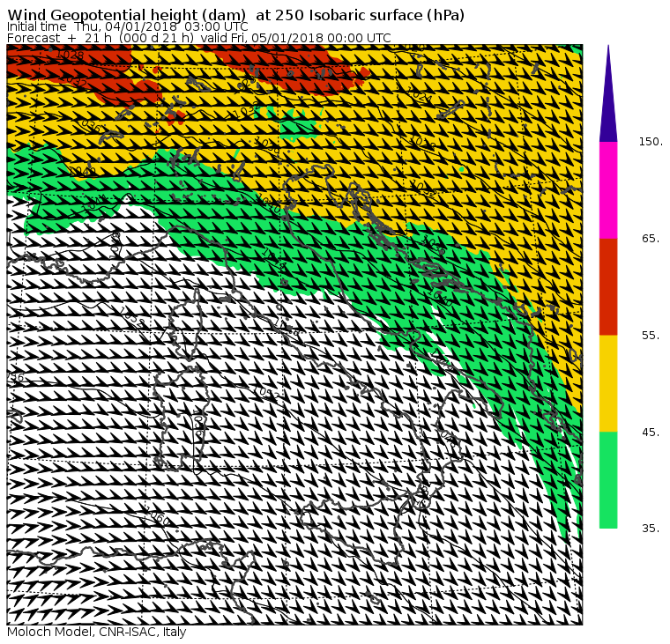The height and width of the screenshot is (644, 670).
Task: Select the yellow 45–55 legend band
Action: (x=608, y=383)
